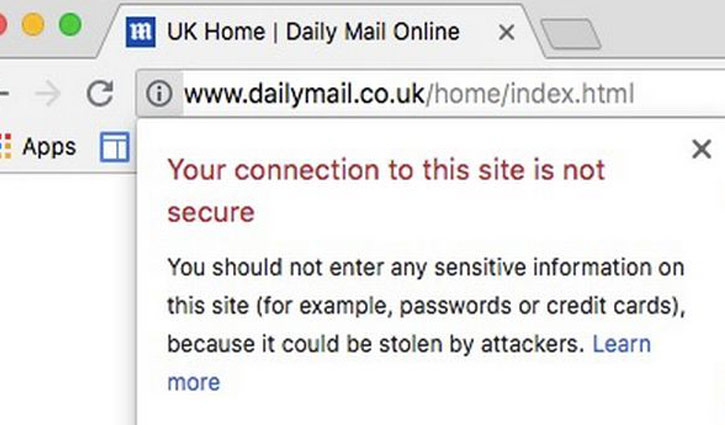
Task: Dismiss the connection not secure popup
Action: (x=701, y=149)
